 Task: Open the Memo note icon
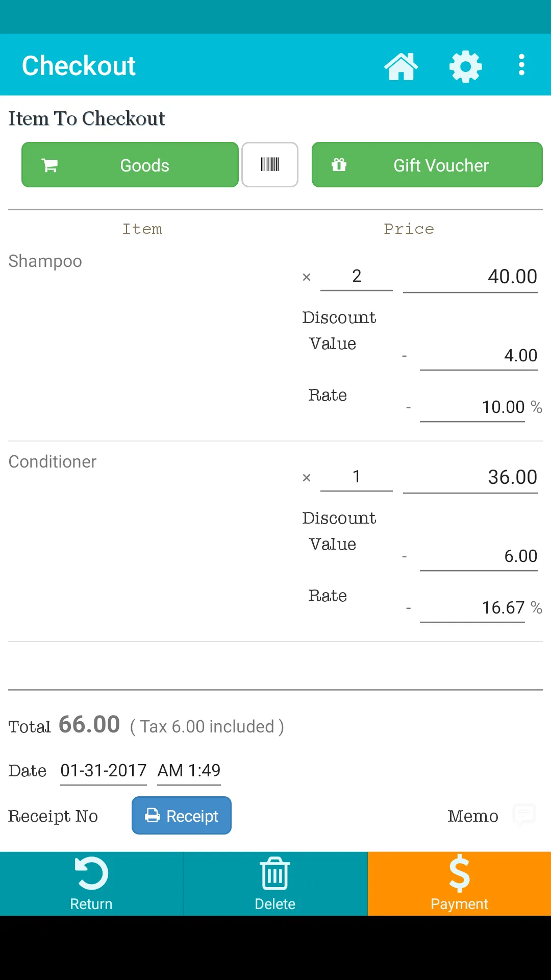click(x=524, y=815)
